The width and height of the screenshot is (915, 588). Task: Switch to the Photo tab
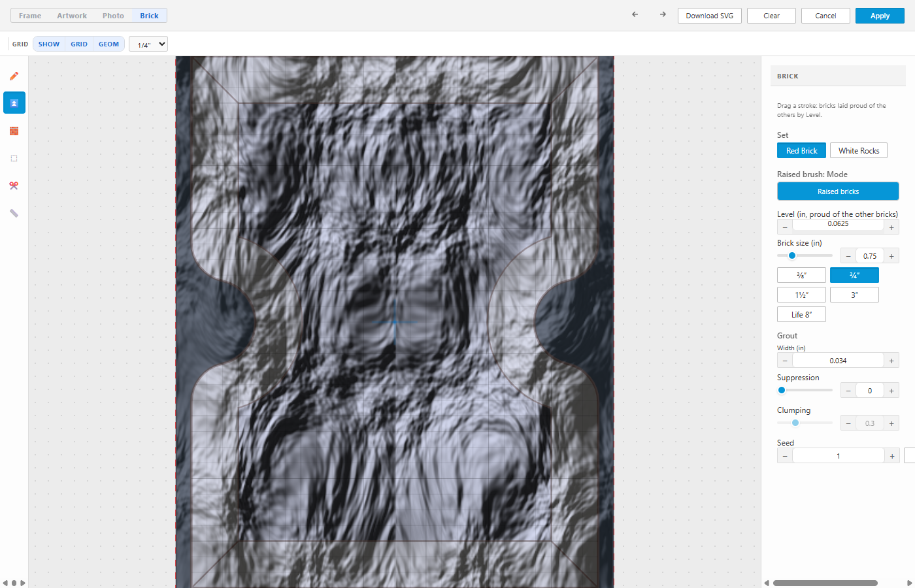coord(113,16)
